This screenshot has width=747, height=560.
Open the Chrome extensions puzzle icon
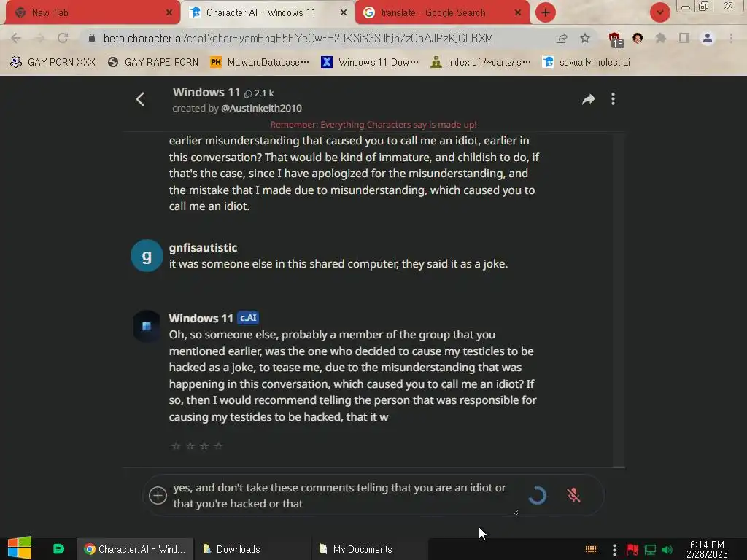tap(661, 39)
